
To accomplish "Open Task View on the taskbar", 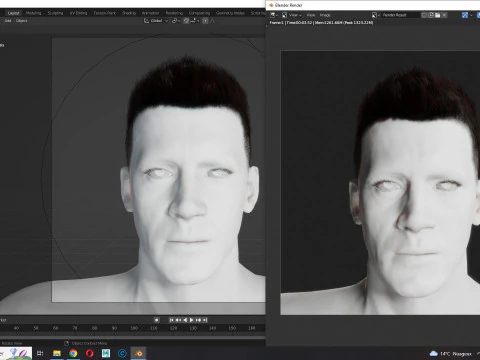I will coord(40,353).
